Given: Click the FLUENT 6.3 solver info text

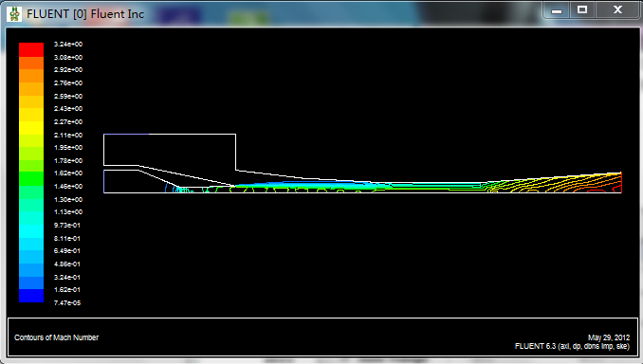Looking at the screenshot, I should point(572,346).
